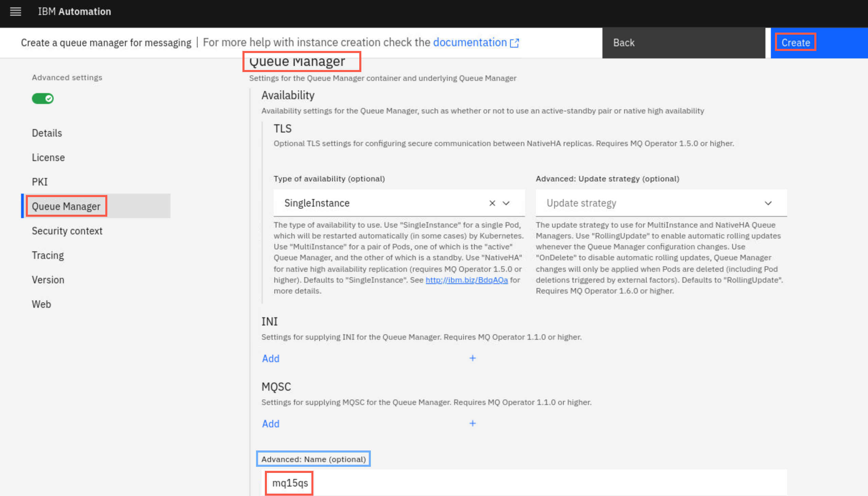
Task: Click the plus icon for INI
Action: point(472,358)
